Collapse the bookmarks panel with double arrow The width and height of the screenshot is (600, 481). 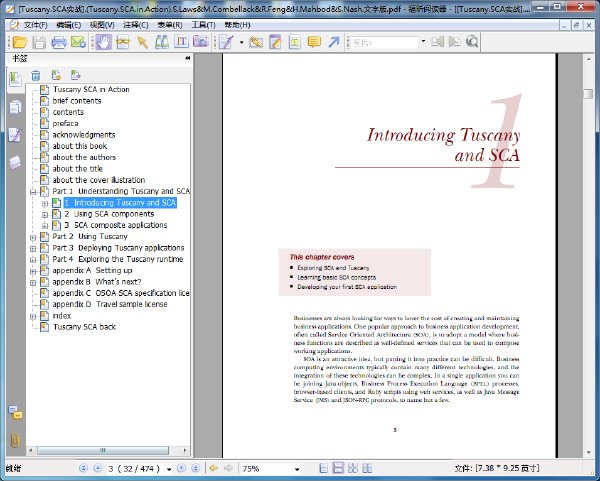[x=188, y=58]
